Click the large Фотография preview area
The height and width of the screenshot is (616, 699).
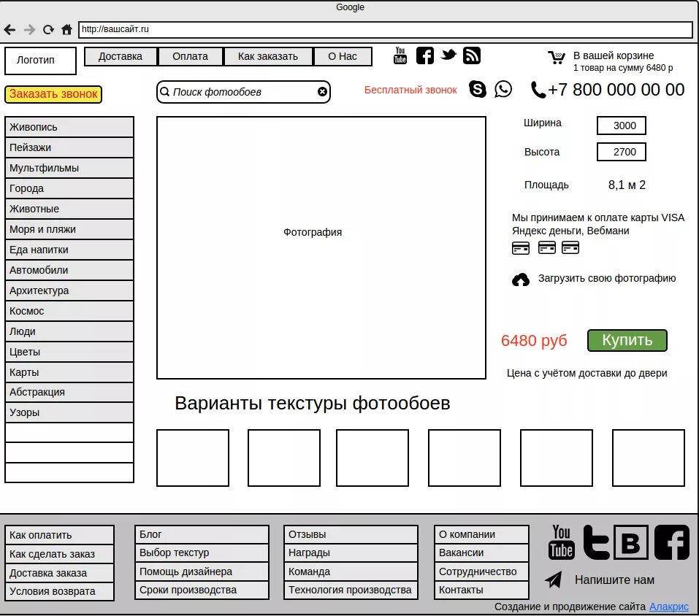[321, 247]
